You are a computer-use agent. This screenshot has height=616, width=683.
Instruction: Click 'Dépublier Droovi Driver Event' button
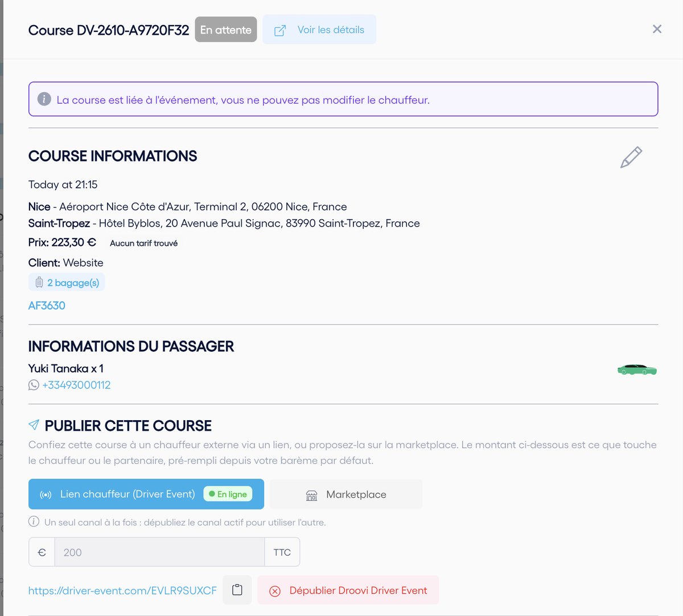(x=348, y=590)
